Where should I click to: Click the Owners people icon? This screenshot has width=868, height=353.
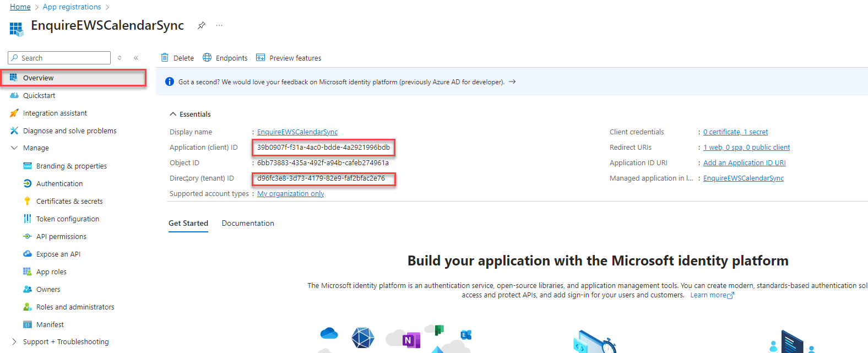[28, 289]
